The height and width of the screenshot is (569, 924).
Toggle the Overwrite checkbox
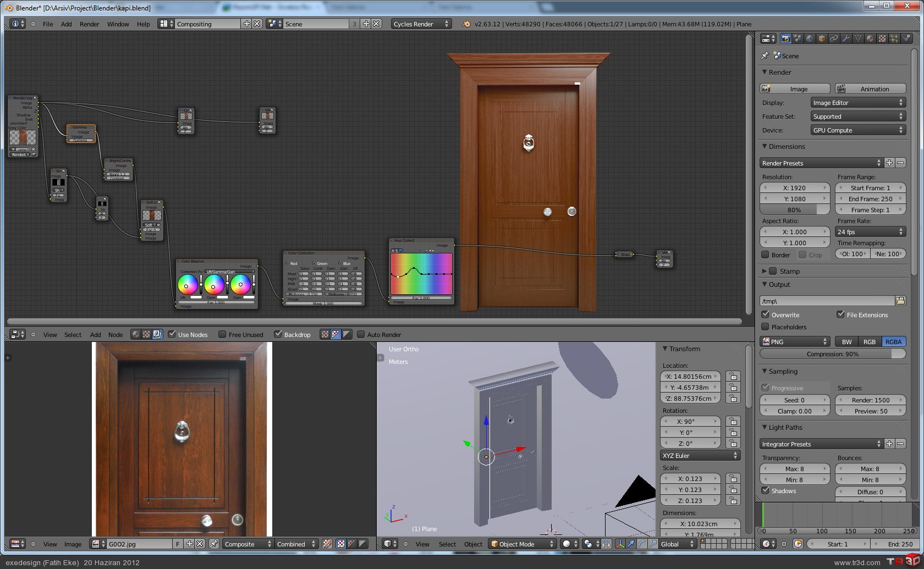[x=765, y=314]
